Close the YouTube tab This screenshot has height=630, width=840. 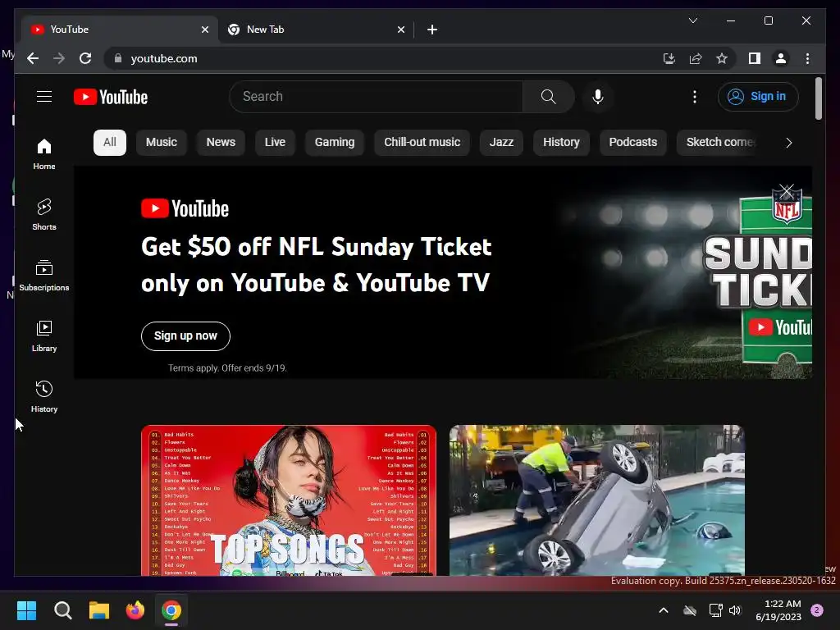[204, 30]
